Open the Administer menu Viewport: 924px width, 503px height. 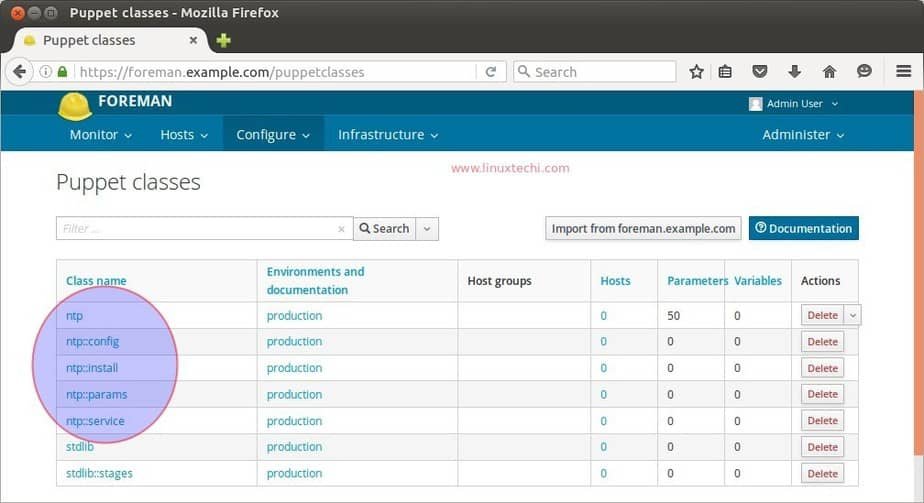tap(803, 135)
